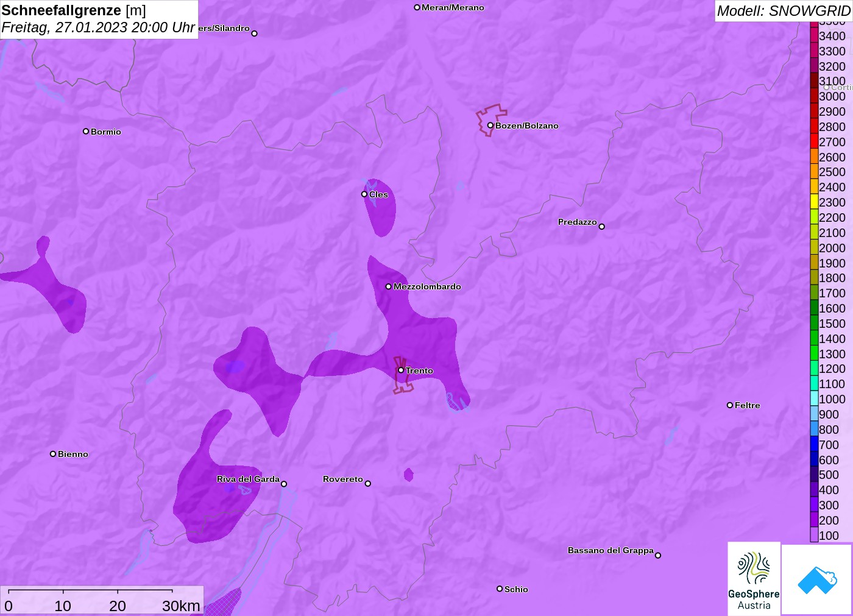Image resolution: width=853 pixels, height=616 pixels.
Task: Click the Bozen/Bolzano city marker dot
Action: 490,126
